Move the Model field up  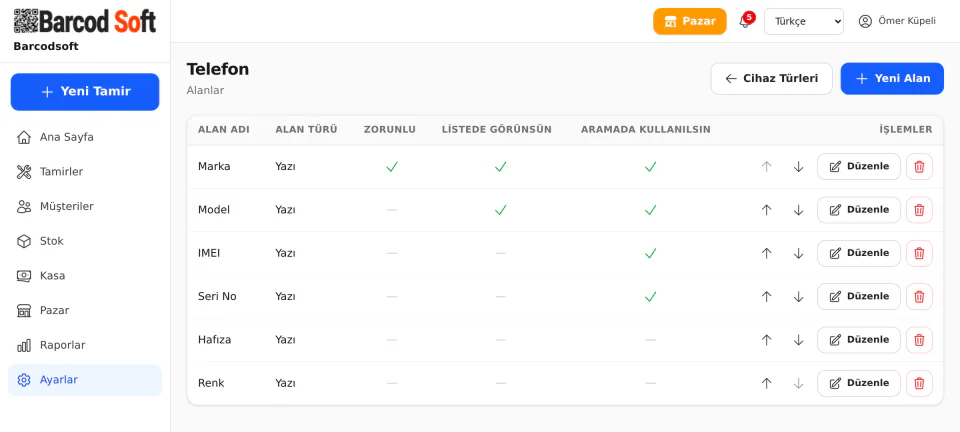tap(766, 210)
